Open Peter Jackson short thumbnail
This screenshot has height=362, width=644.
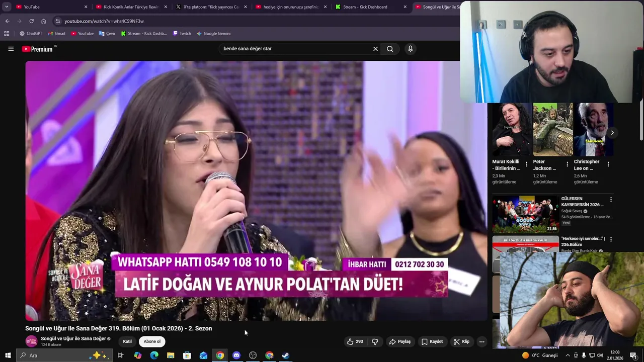click(552, 130)
